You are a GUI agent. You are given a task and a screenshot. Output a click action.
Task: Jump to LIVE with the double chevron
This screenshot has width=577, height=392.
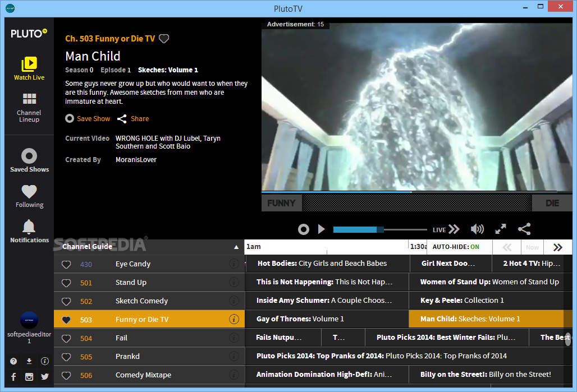point(446,229)
